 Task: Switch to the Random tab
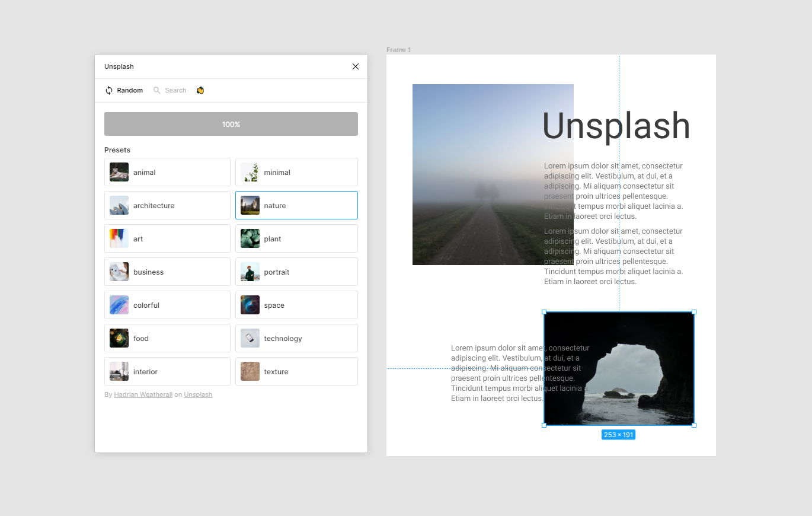124,90
